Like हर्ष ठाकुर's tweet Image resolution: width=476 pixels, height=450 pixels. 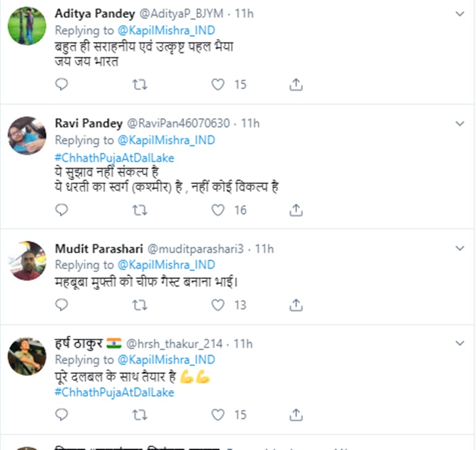coord(218,415)
